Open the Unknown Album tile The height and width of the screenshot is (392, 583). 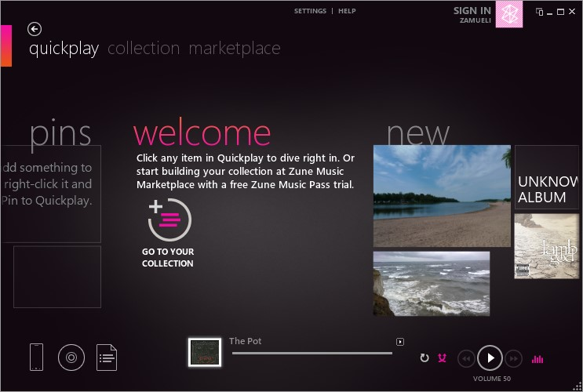pos(547,177)
